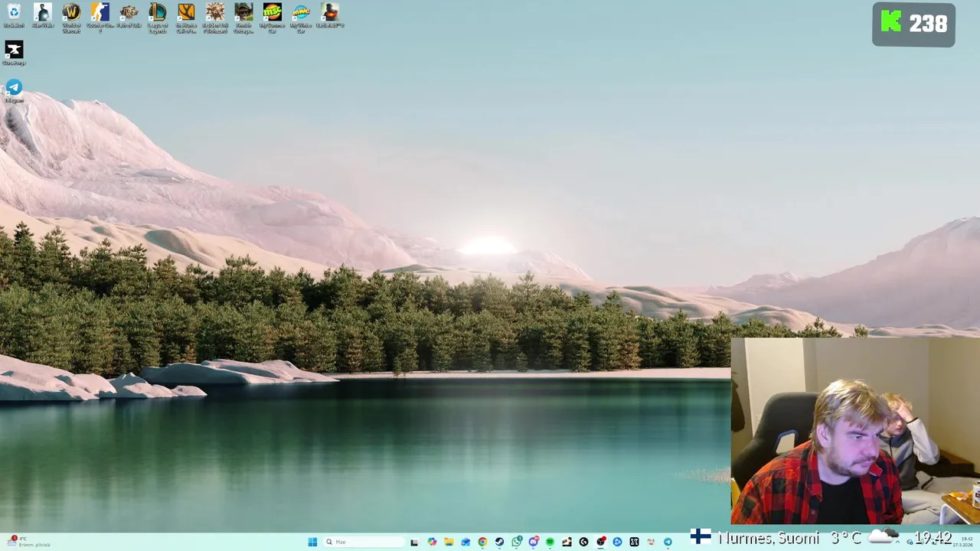Open Spotify from the taskbar
Image resolution: width=980 pixels, height=551 pixels.
pos(550,542)
